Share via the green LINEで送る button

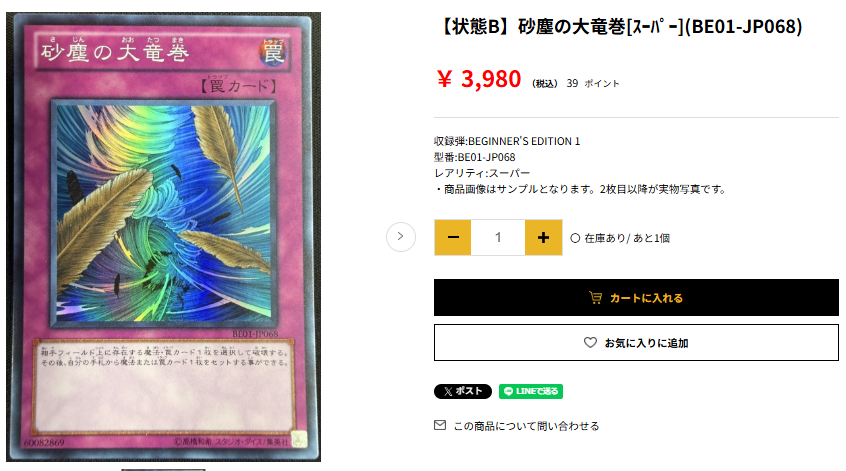pos(531,391)
